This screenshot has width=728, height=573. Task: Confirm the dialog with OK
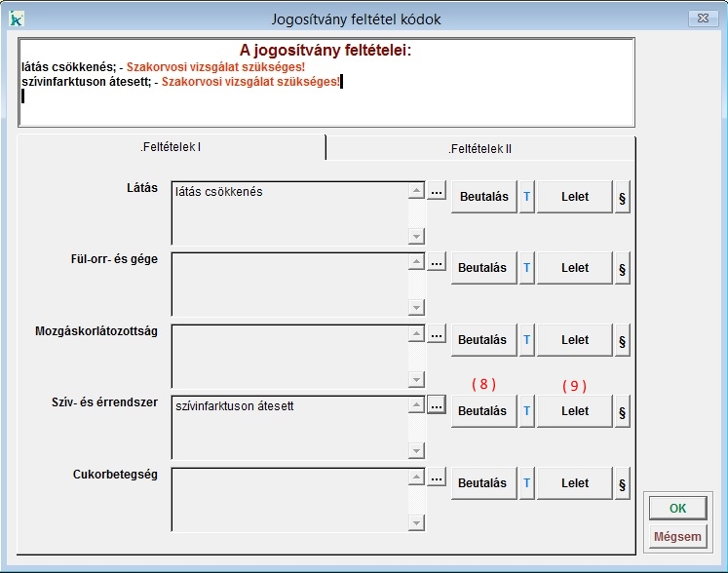(x=677, y=509)
